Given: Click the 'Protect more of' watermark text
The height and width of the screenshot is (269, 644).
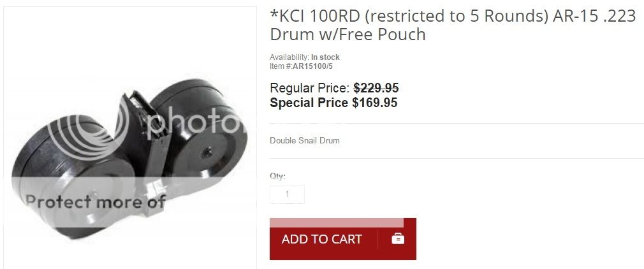Looking at the screenshot, I should (x=96, y=201).
